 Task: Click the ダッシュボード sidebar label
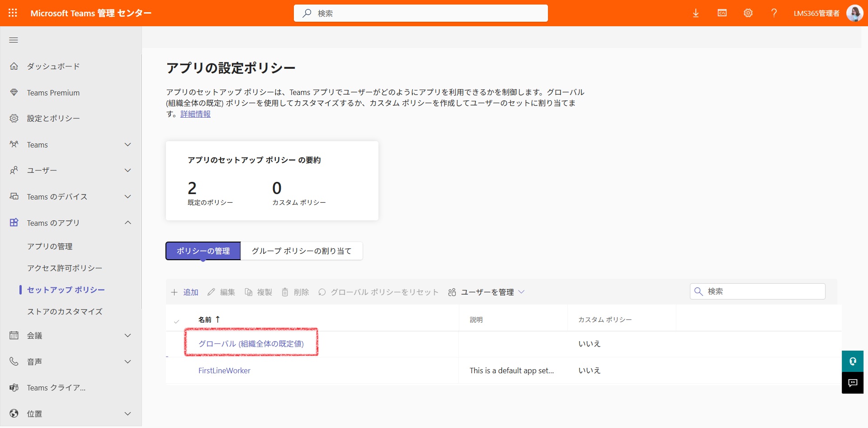[x=53, y=67]
